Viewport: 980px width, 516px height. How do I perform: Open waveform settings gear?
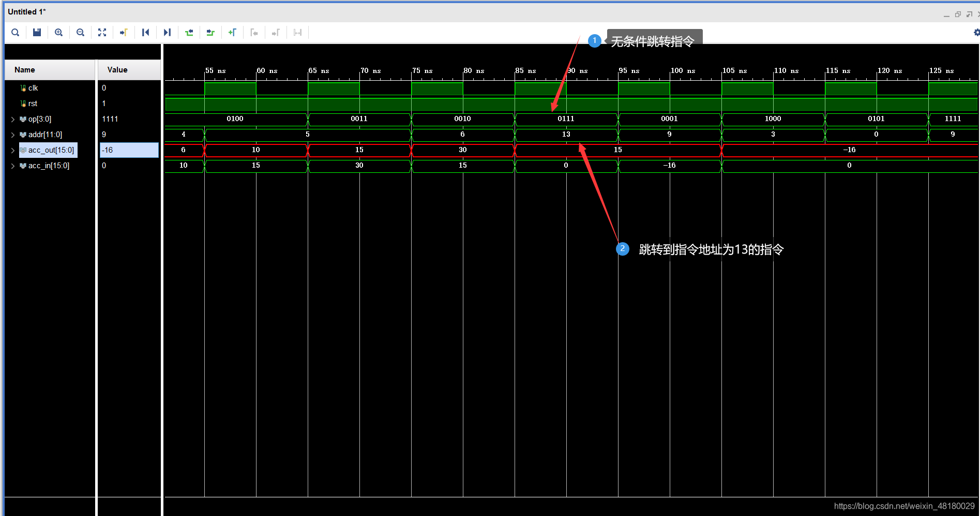pyautogui.click(x=976, y=33)
